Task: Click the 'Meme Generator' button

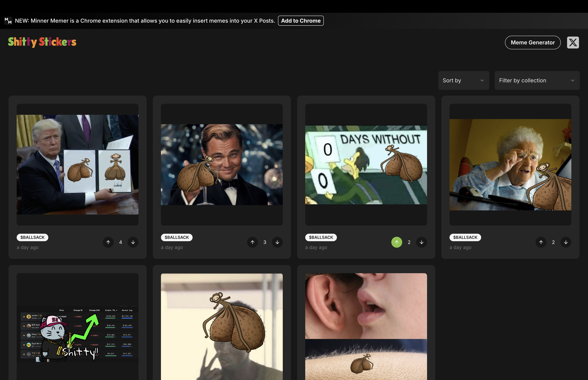Action: pyautogui.click(x=533, y=42)
